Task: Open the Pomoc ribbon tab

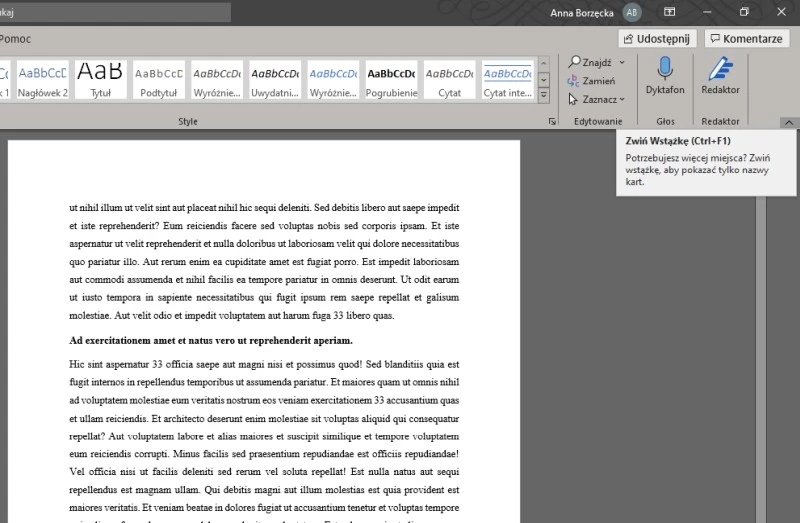Action: pos(16,39)
